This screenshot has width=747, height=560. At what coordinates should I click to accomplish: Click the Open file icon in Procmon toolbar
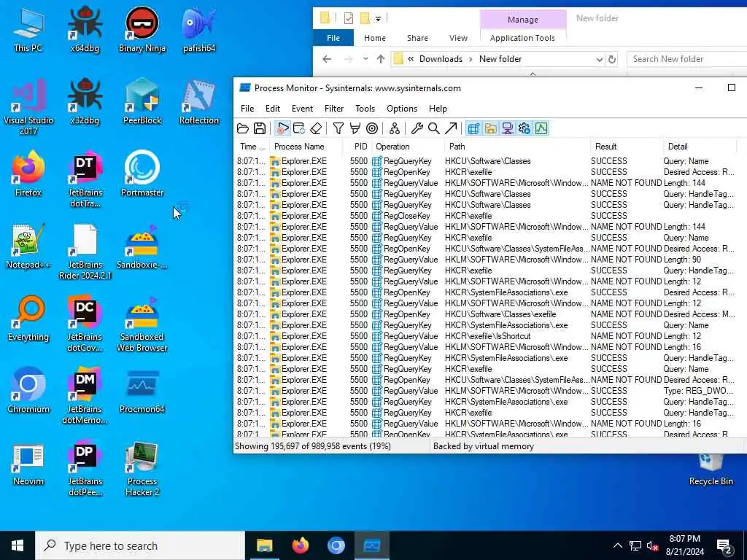(243, 128)
